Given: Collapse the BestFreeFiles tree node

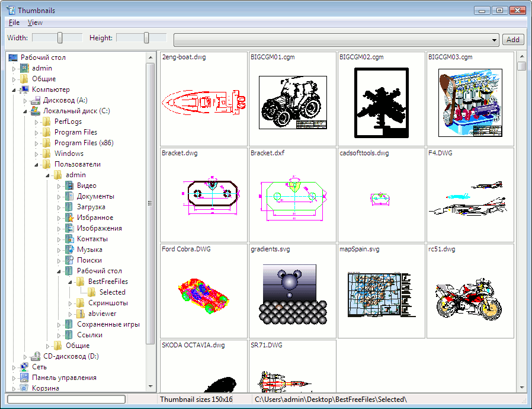Looking at the screenshot, I should [x=70, y=282].
